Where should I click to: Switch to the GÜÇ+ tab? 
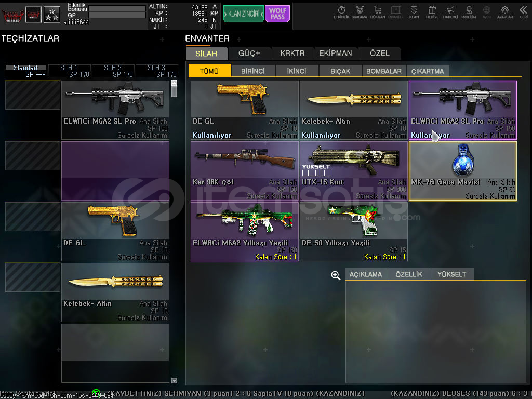point(249,54)
